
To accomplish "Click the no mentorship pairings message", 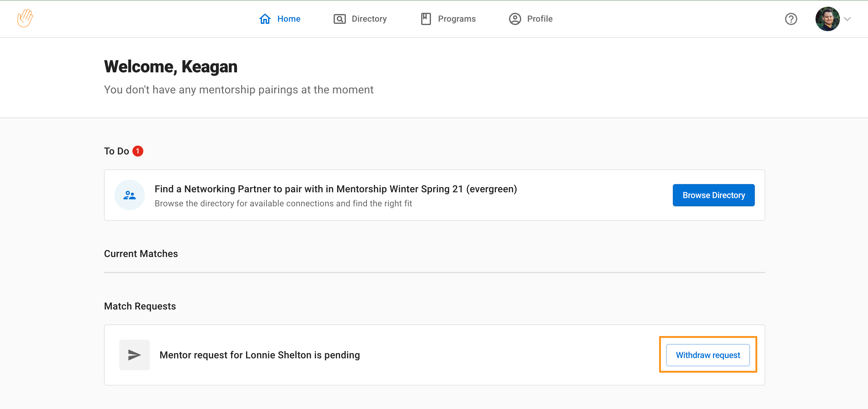I will pyautogui.click(x=239, y=90).
